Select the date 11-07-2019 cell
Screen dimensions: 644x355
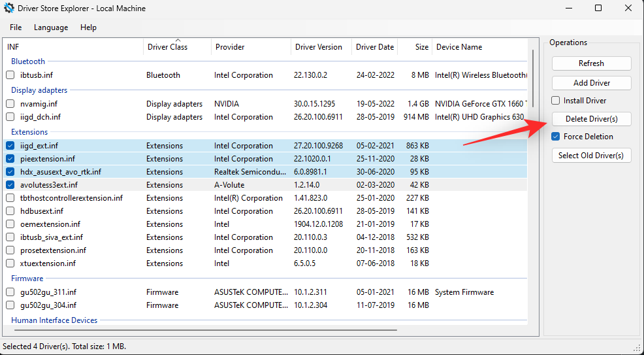coord(375,305)
